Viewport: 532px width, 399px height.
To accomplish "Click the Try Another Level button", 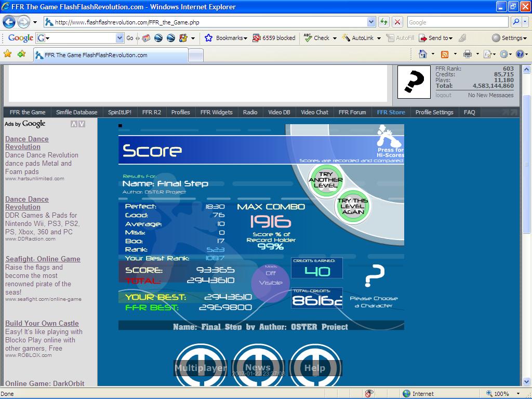I will pyautogui.click(x=326, y=180).
